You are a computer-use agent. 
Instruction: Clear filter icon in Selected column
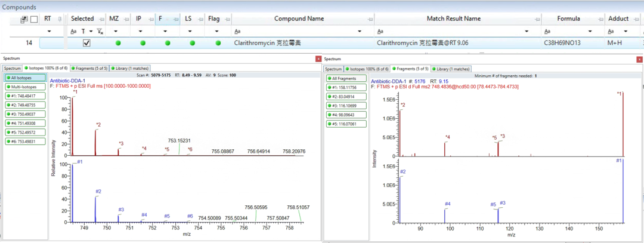tap(100, 31)
